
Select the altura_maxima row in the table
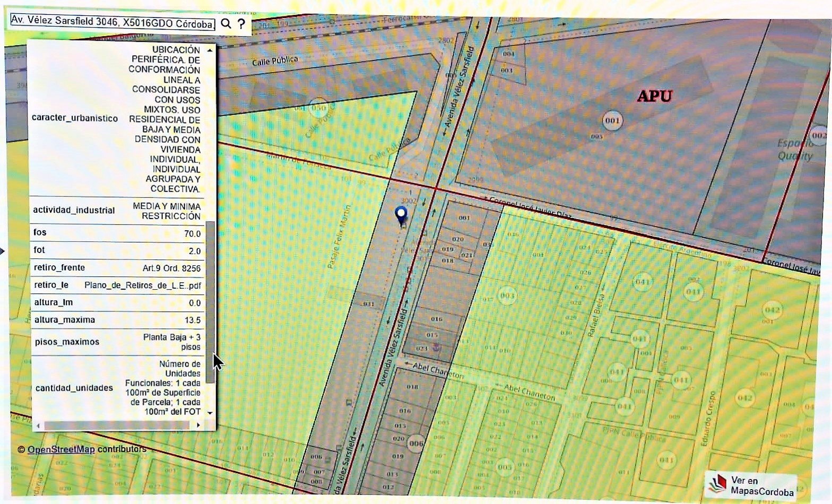click(x=117, y=320)
